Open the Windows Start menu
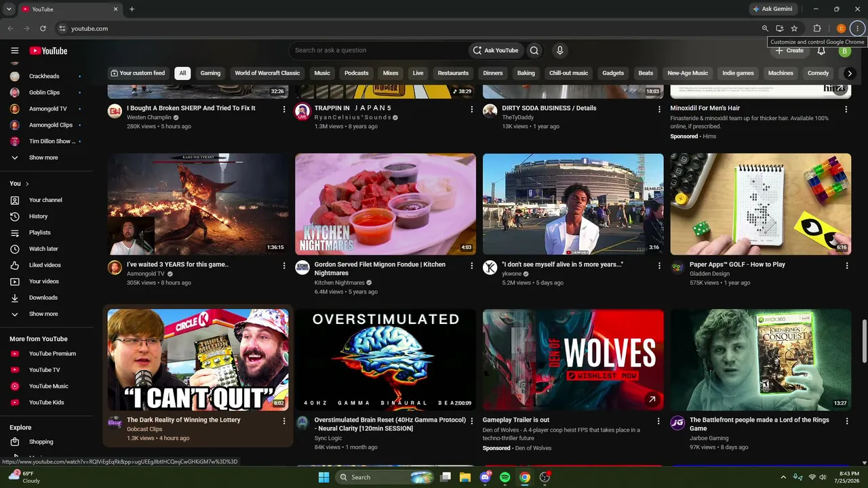Image resolution: width=868 pixels, height=488 pixels. pyautogui.click(x=323, y=477)
